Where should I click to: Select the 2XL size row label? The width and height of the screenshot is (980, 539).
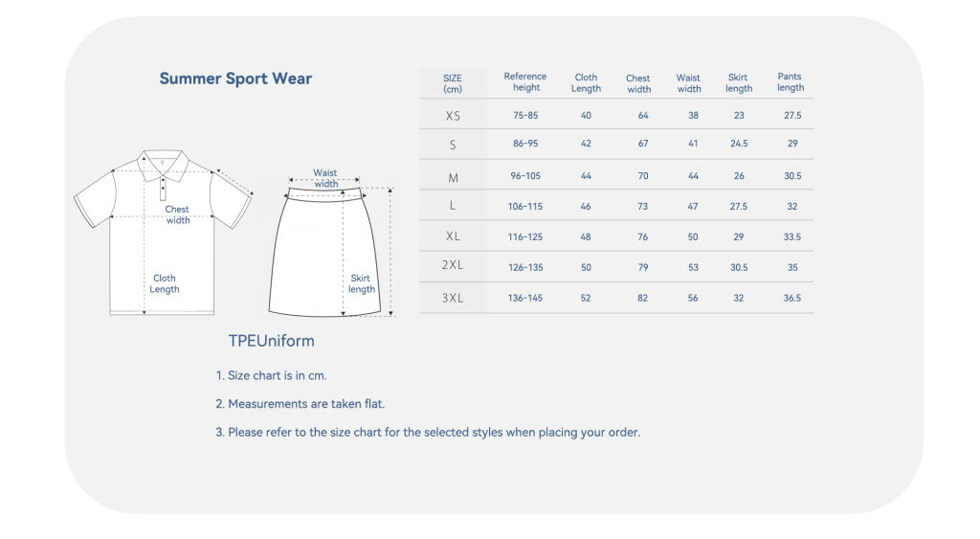[453, 267]
